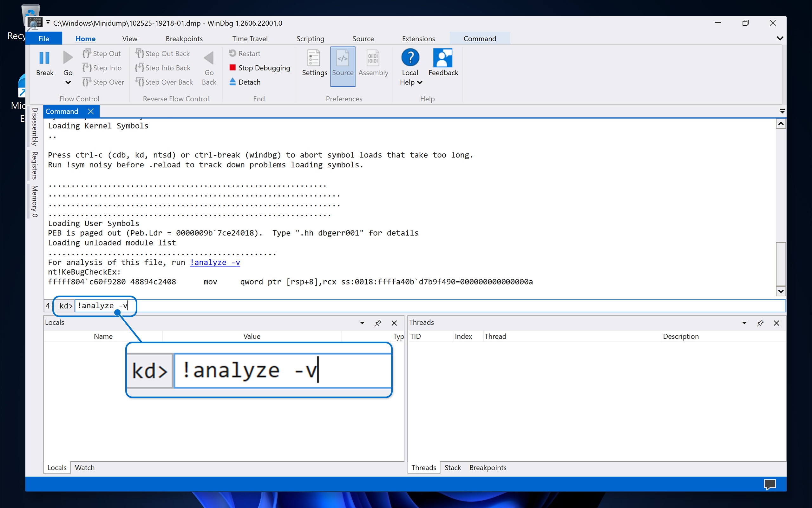Collapse the ribbon with chevron
The width and height of the screenshot is (812, 508).
pyautogui.click(x=780, y=38)
